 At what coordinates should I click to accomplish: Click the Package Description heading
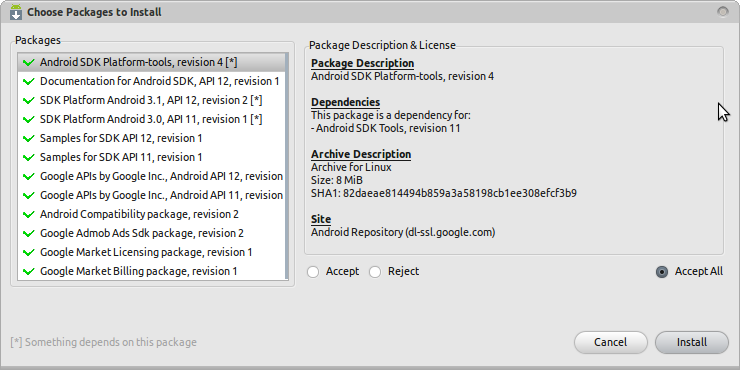(362, 63)
